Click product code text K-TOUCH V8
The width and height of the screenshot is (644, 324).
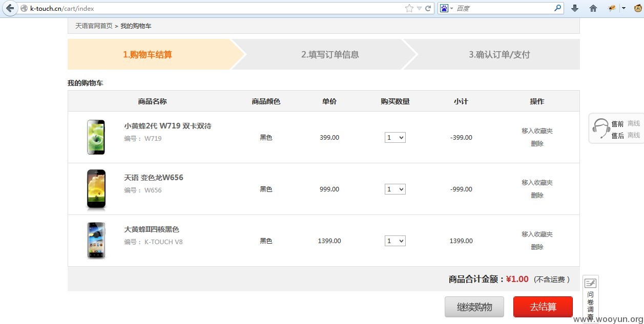(163, 242)
